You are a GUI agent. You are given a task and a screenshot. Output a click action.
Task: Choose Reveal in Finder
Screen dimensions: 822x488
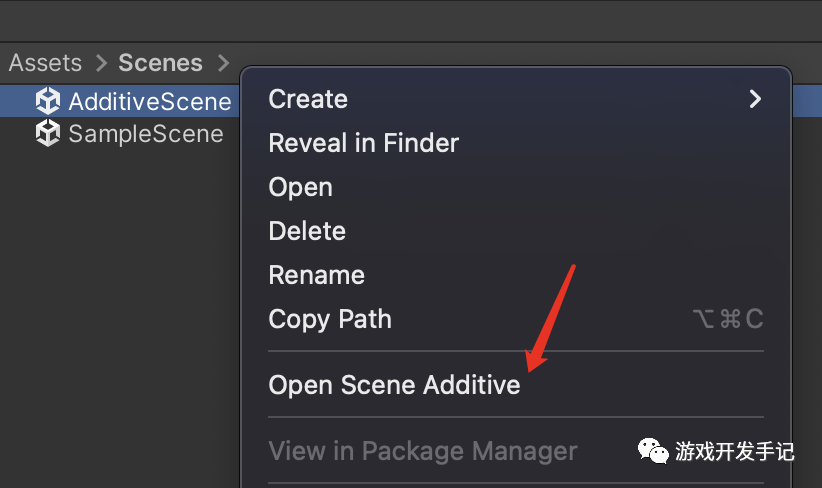[x=363, y=143]
